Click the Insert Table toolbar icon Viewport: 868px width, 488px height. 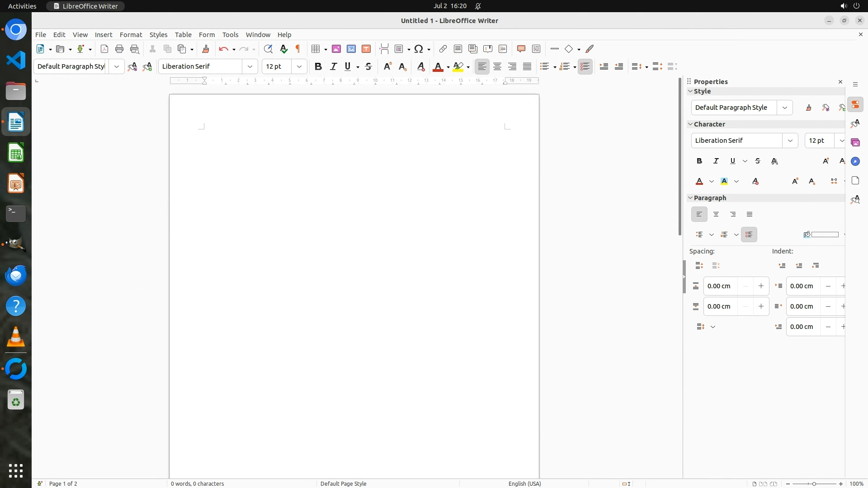point(316,49)
